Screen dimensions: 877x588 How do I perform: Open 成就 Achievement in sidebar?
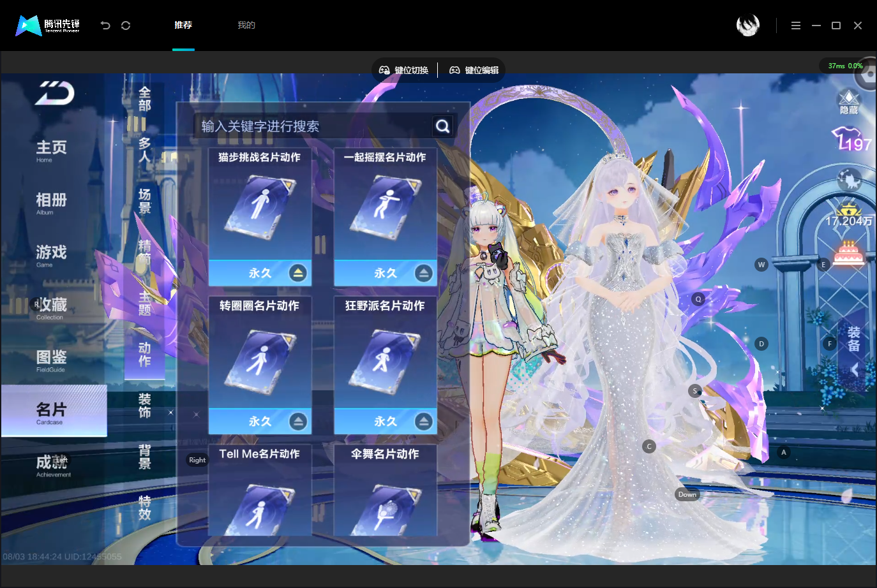[53, 465]
